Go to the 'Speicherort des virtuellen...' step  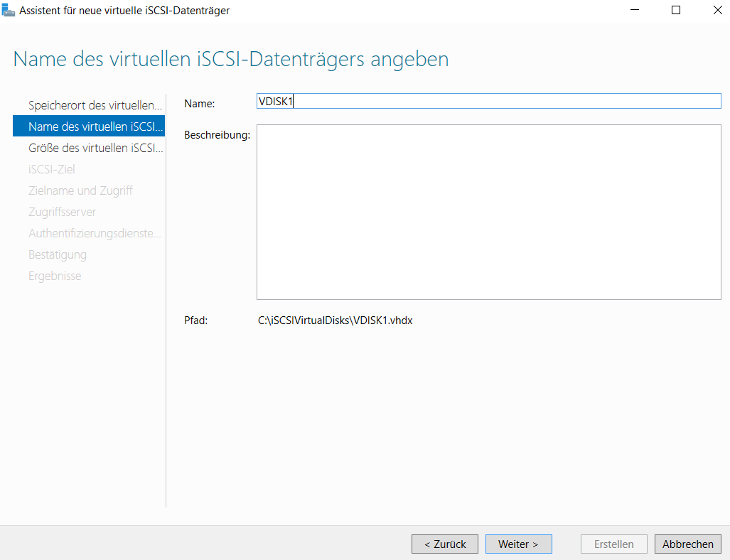click(95, 105)
